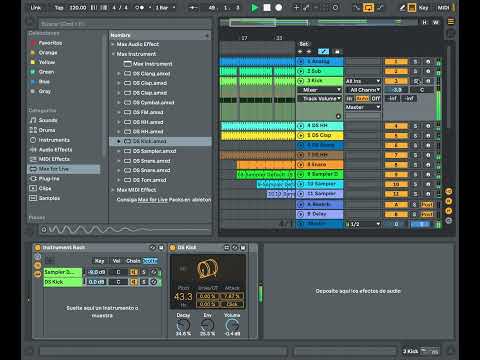Viewport: 480px width, 360px height.
Task: Click the Tap tempo button
Action: click(x=59, y=8)
